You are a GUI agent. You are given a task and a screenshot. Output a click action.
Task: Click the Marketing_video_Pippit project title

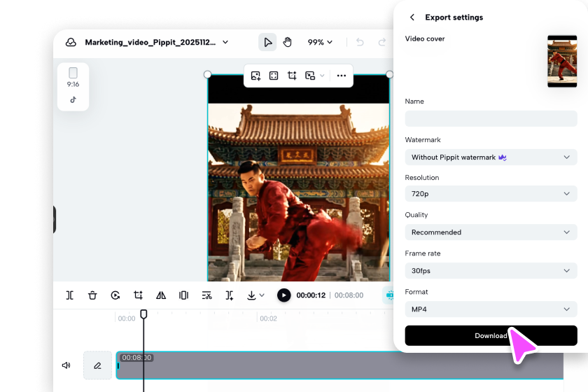[x=150, y=42]
